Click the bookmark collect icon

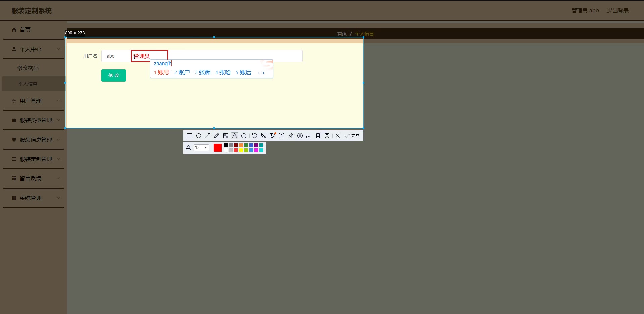point(327,136)
